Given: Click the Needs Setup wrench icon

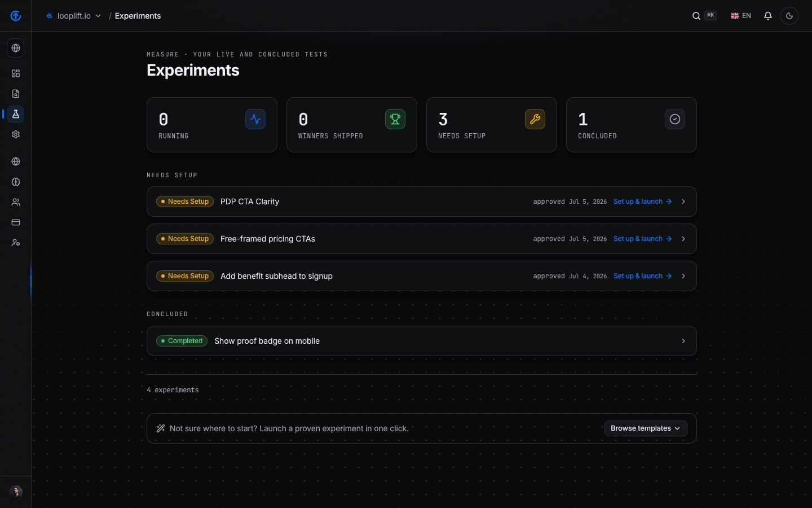Looking at the screenshot, I should point(535,119).
